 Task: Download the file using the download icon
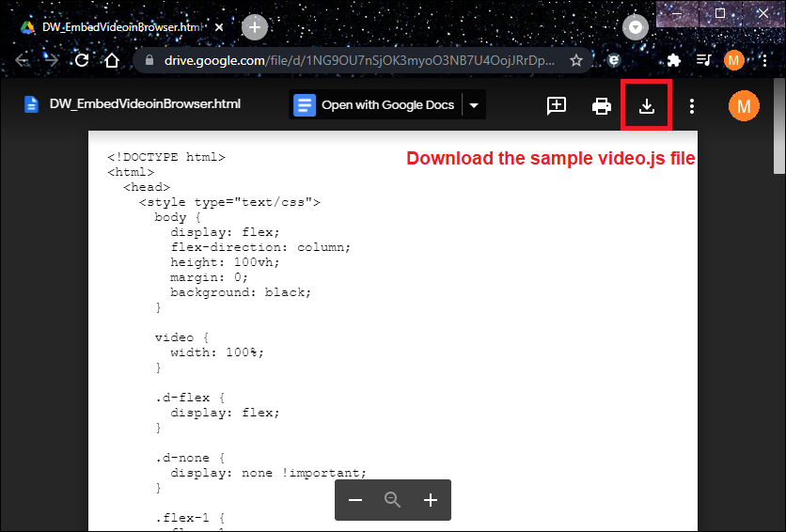(647, 105)
